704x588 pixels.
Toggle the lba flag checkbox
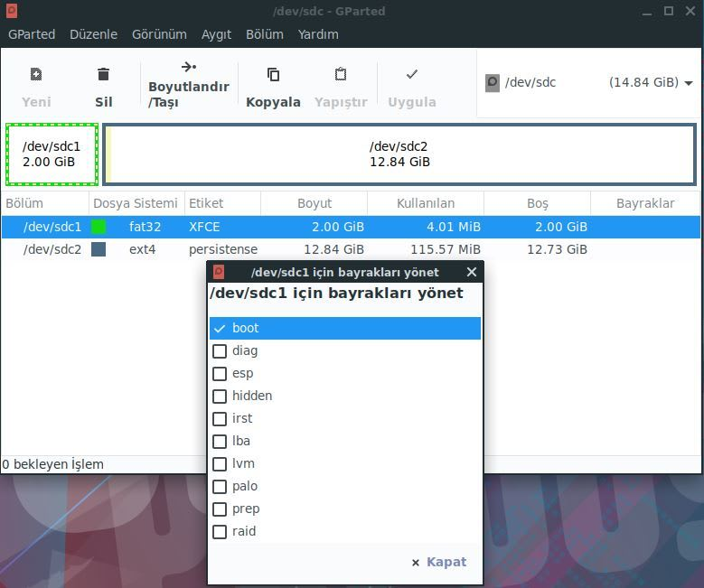click(x=219, y=441)
